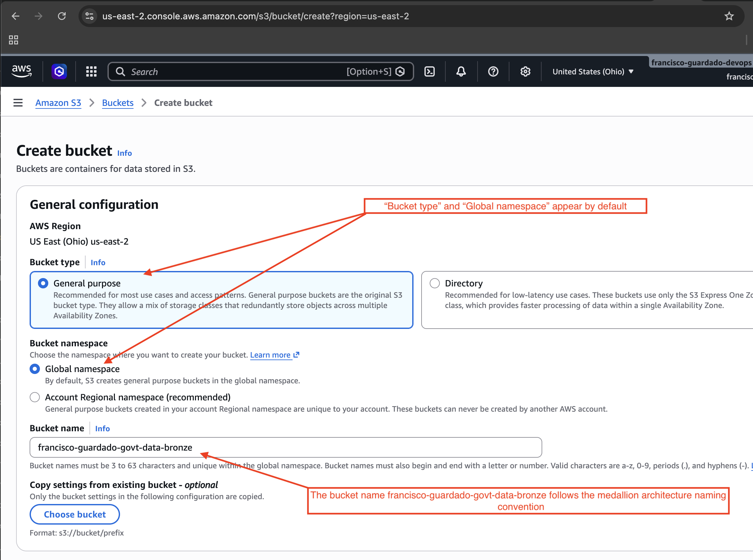
Task: Click the browser forward arrow
Action: click(39, 16)
